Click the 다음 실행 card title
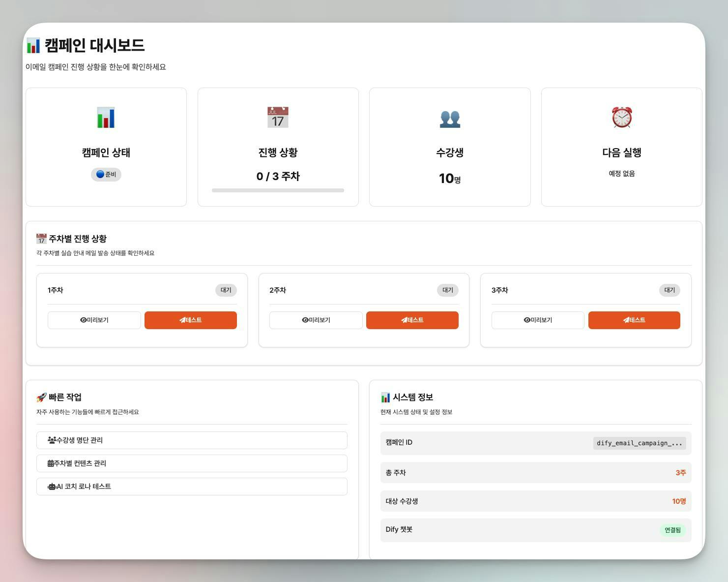728x582 pixels. [622, 153]
